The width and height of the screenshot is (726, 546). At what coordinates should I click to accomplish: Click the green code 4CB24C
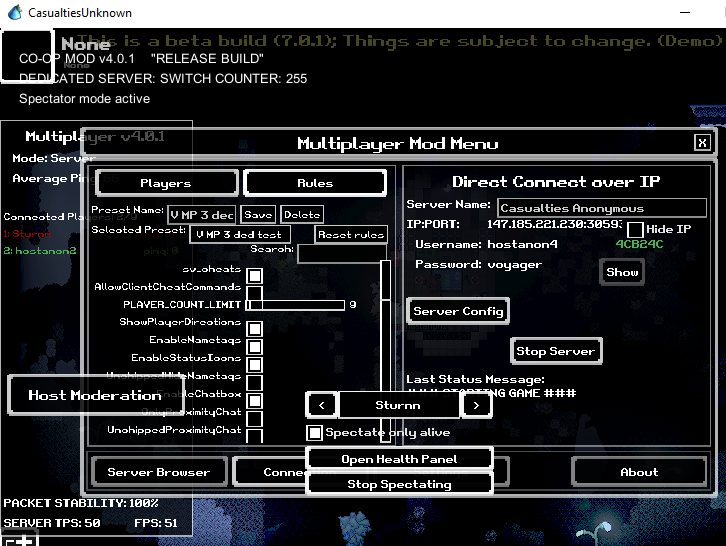click(639, 244)
